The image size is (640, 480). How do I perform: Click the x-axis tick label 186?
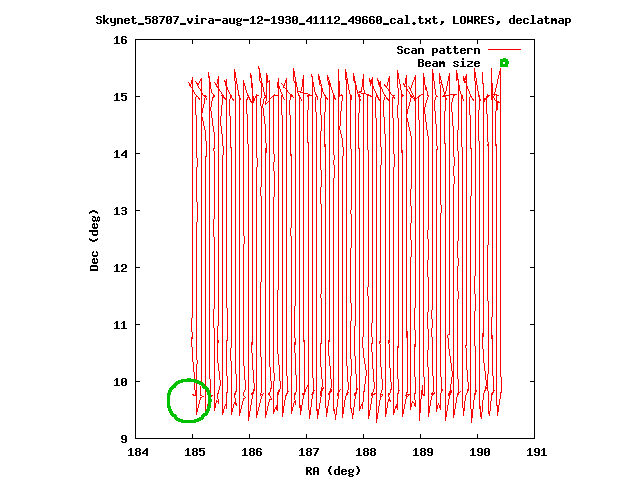coord(252,452)
